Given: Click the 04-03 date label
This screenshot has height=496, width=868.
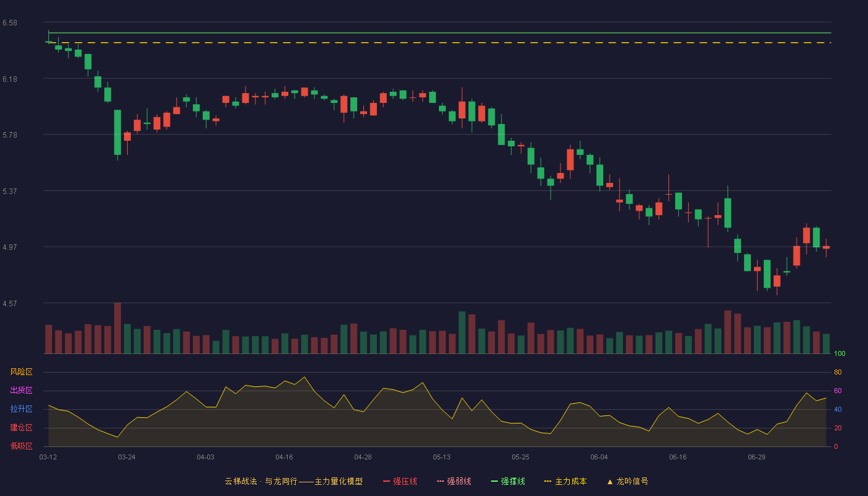Looking at the screenshot, I should point(205,457).
